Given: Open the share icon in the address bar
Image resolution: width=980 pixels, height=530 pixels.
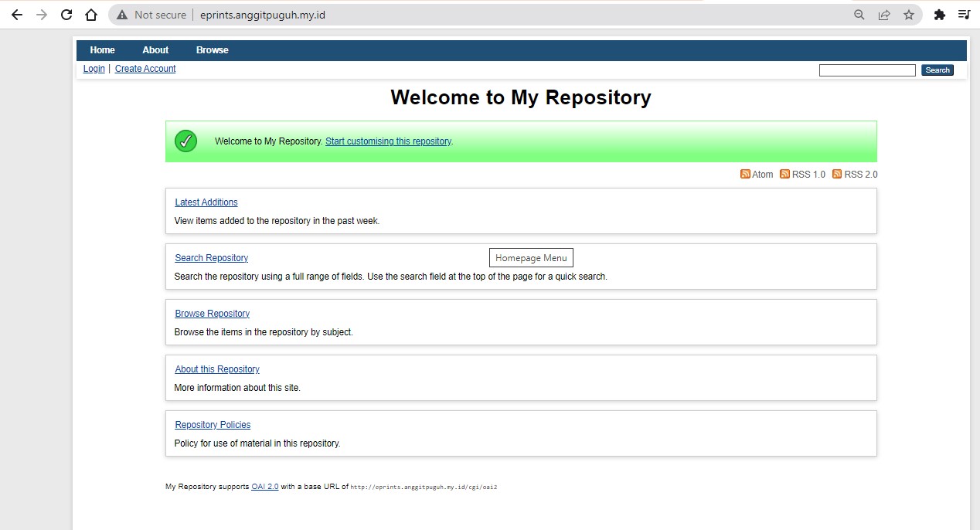Looking at the screenshot, I should (883, 14).
